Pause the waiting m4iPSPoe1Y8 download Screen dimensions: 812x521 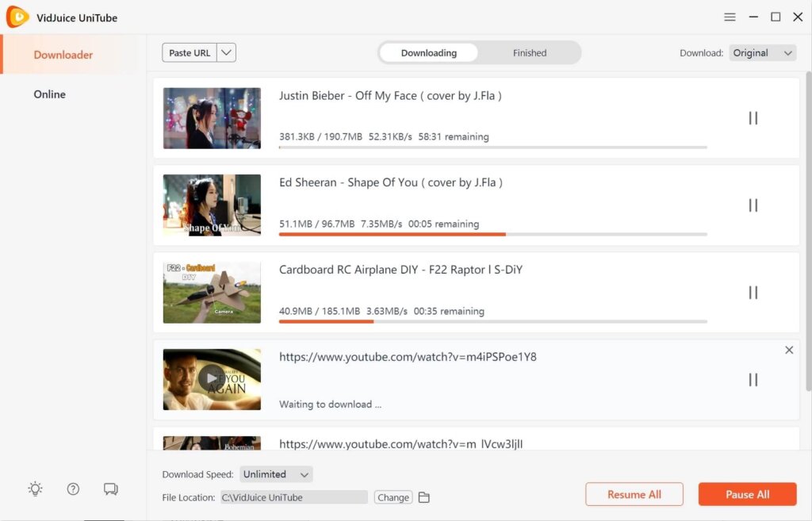coord(753,380)
